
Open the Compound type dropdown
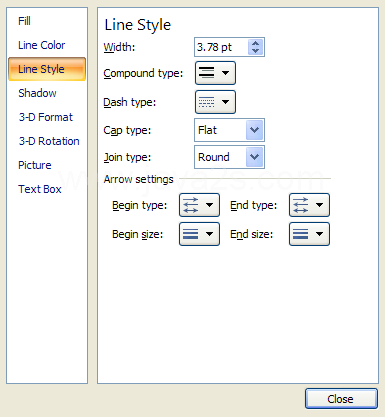pyautogui.click(x=215, y=73)
